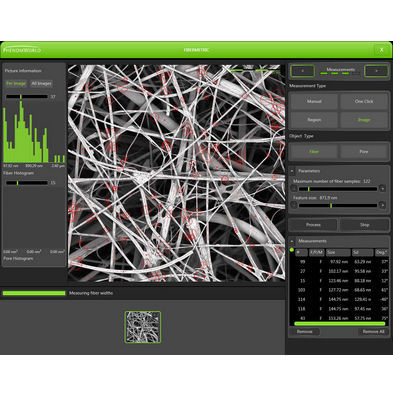This screenshot has height=393, width=393.
Task: Select measurement row number 27
Action: (x=339, y=271)
